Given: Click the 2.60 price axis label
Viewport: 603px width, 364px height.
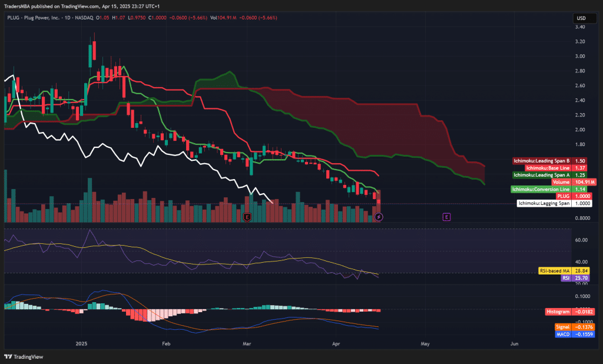Looking at the screenshot, I should 580,85.
